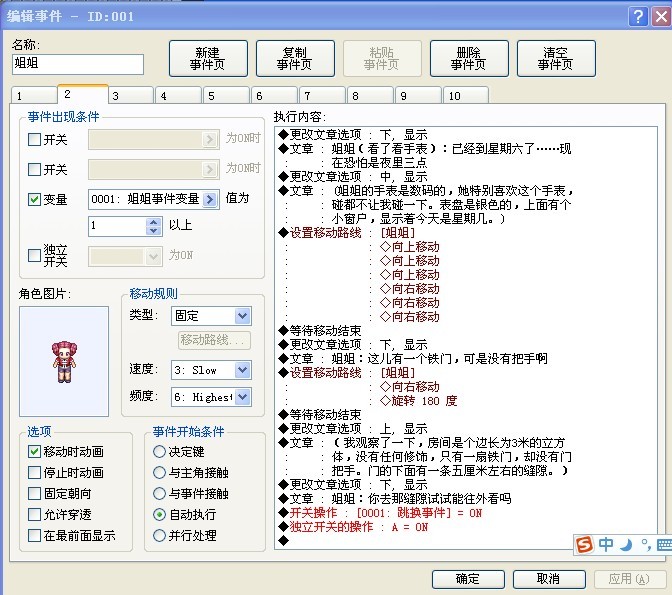Check 停止时动画 option
Viewport: 672px width, 595px height.
34,472
